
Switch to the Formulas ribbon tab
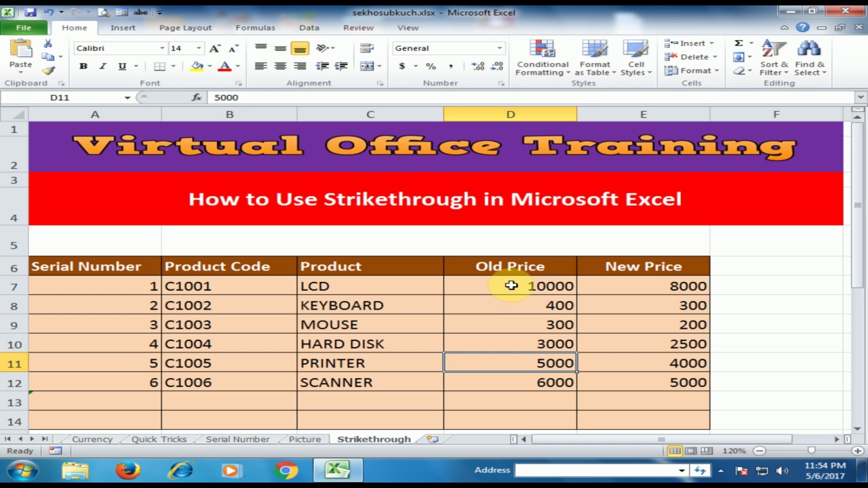tap(255, 28)
